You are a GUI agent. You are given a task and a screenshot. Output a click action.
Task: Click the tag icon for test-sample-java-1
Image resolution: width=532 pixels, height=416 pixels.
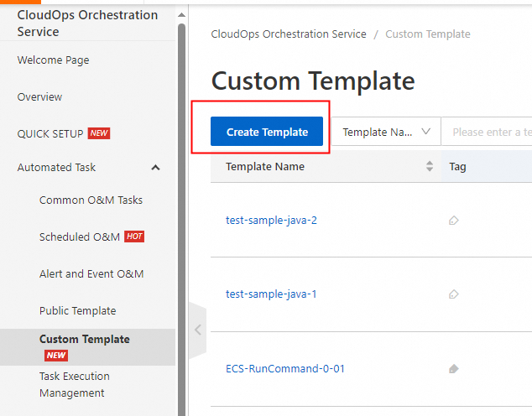(x=454, y=294)
